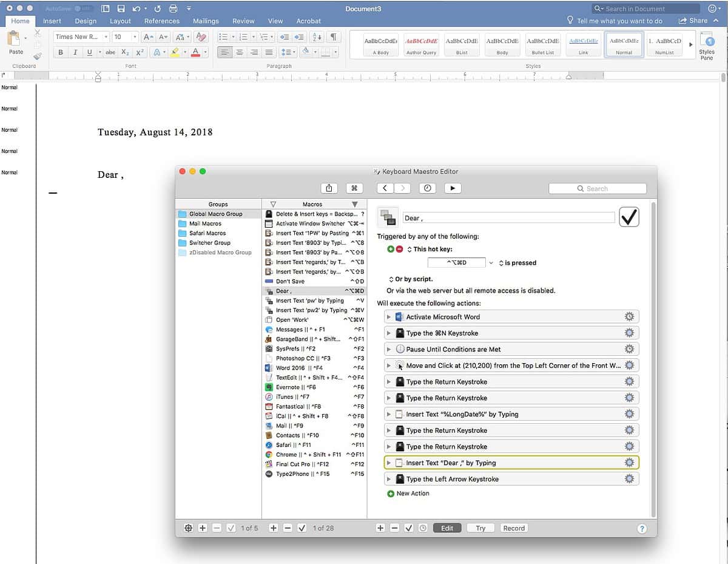This screenshot has height=564, width=728.
Task: Click the command-key icon in Keyboard Maestro toolbar
Action: (354, 188)
